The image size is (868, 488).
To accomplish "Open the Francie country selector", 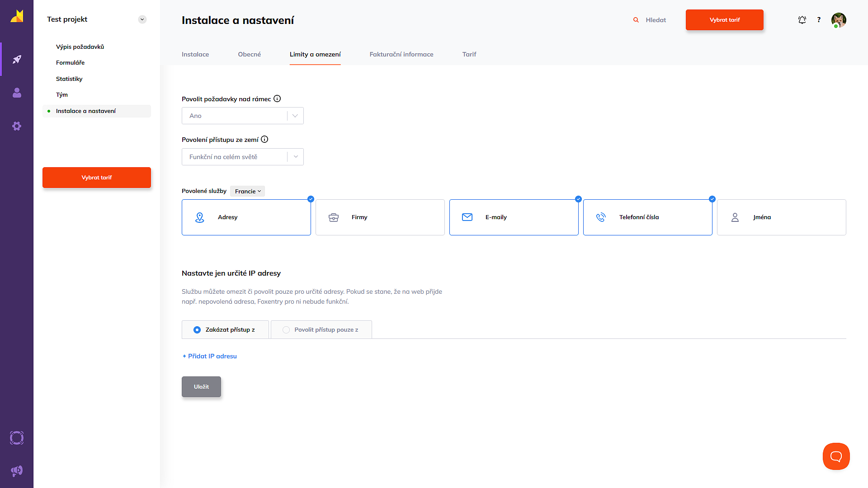I will 247,191.
